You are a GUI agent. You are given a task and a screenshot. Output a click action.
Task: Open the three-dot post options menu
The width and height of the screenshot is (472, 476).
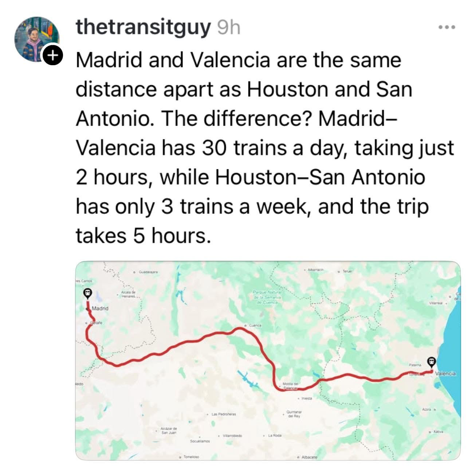coord(447,27)
